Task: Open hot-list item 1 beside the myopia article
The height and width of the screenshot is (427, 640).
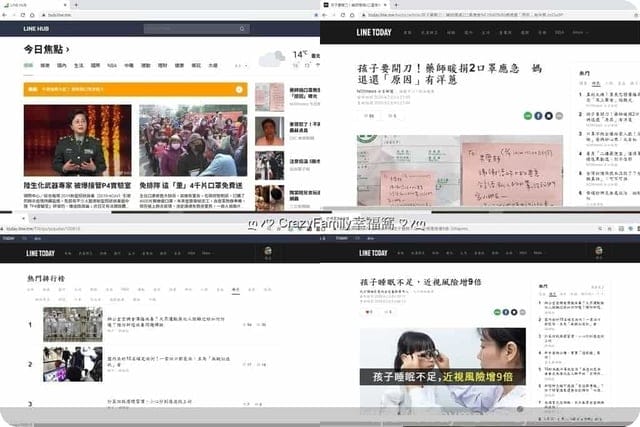Action: click(x=572, y=305)
